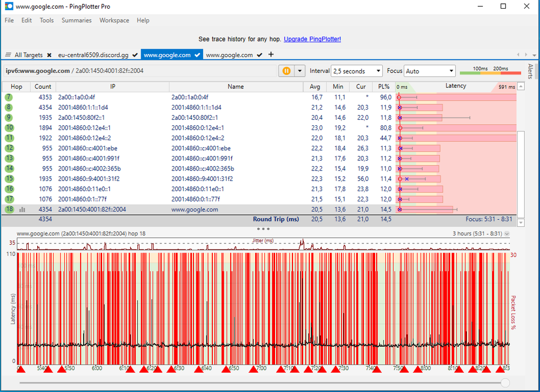Click the hamburger icon beside All Targets
This screenshot has width=540, height=392.
pos(8,55)
